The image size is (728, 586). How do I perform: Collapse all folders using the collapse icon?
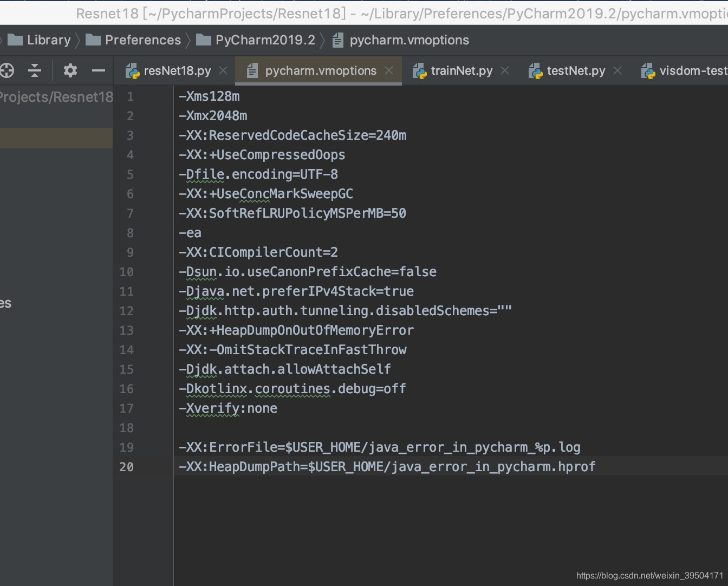[34, 70]
